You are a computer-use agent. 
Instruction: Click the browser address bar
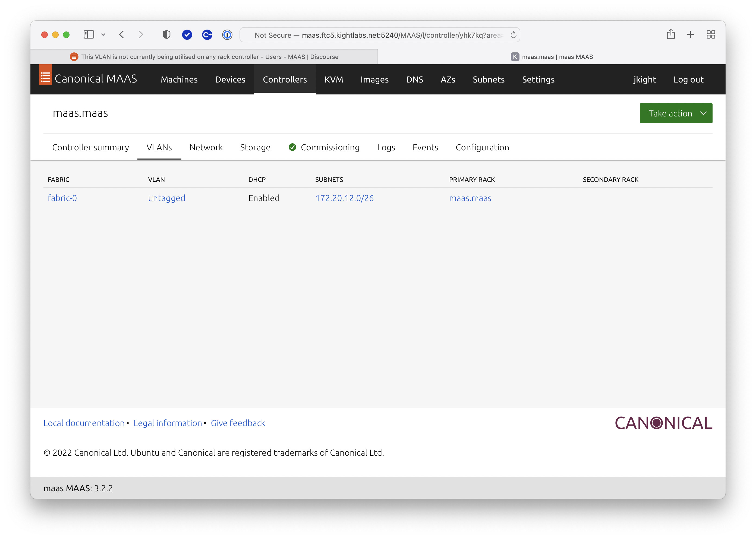[x=377, y=35]
